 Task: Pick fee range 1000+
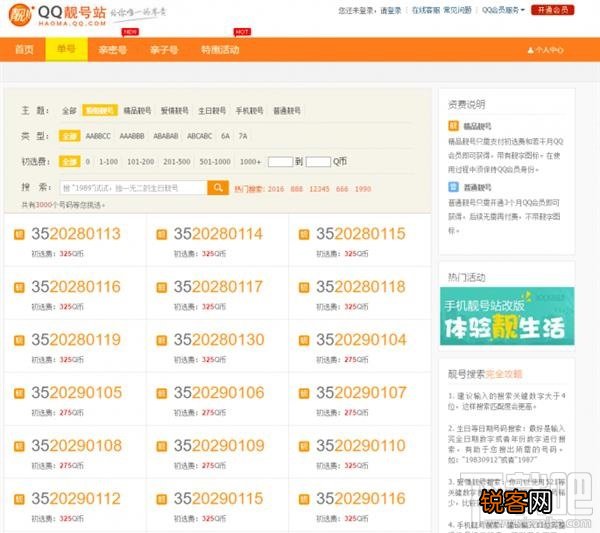pos(250,162)
